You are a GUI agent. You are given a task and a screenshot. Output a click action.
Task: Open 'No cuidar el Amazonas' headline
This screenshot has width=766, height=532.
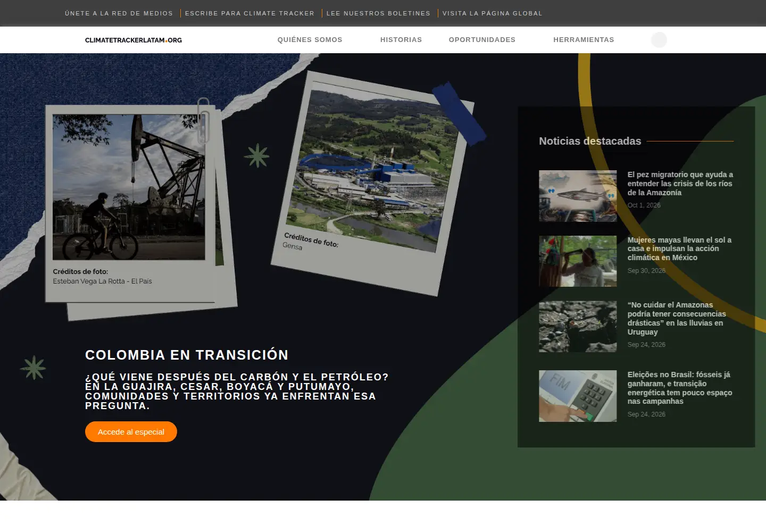coord(677,318)
